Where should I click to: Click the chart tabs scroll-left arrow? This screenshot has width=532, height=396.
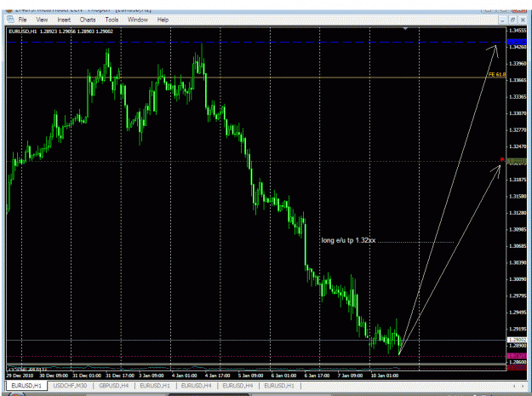[515, 386]
